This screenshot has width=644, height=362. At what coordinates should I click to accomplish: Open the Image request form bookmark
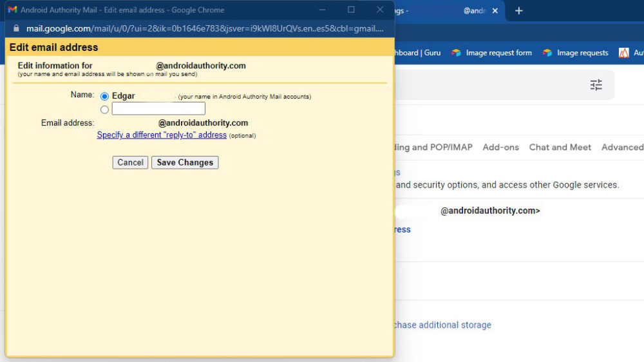tap(492, 53)
